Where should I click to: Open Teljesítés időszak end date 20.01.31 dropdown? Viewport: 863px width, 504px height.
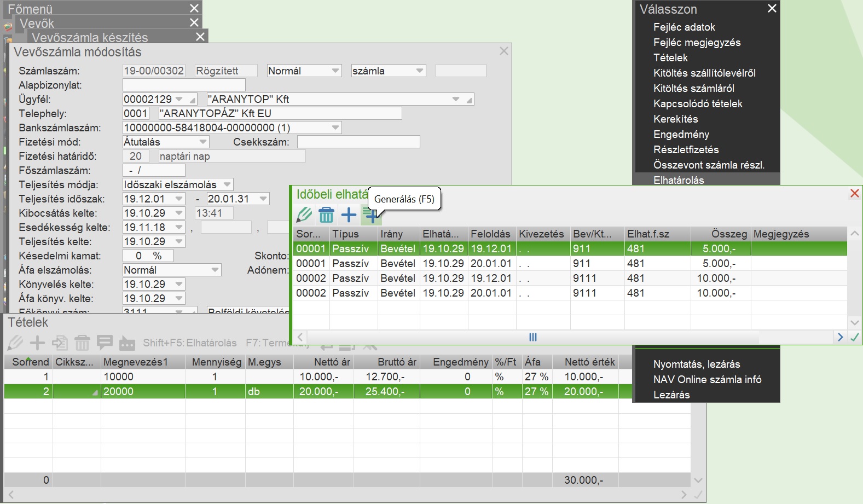pyautogui.click(x=263, y=199)
